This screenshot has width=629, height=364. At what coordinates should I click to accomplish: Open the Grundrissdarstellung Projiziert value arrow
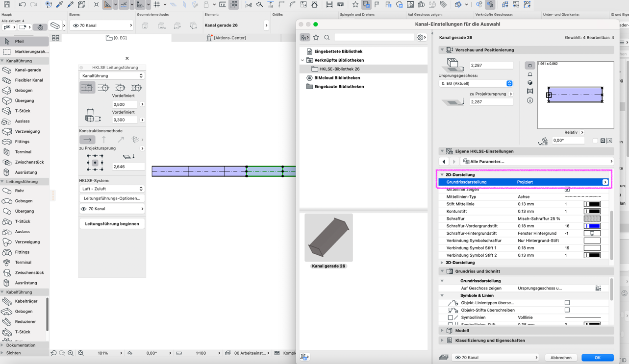click(x=605, y=182)
